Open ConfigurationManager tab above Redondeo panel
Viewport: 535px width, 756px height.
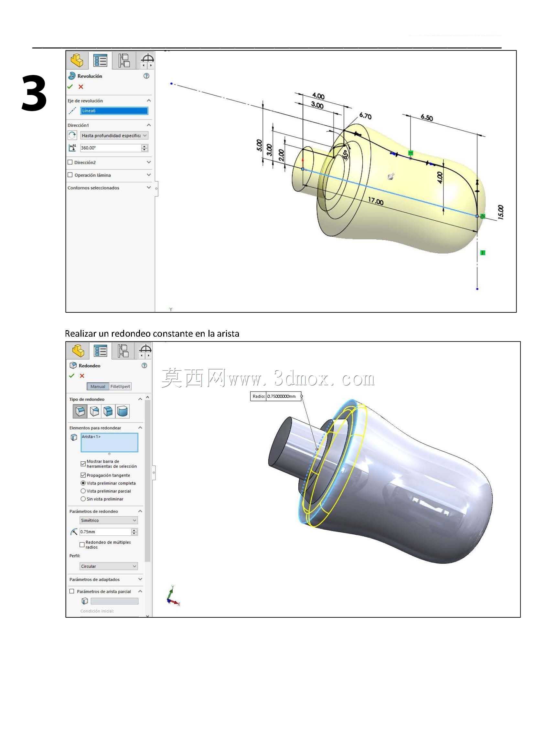[x=123, y=351]
